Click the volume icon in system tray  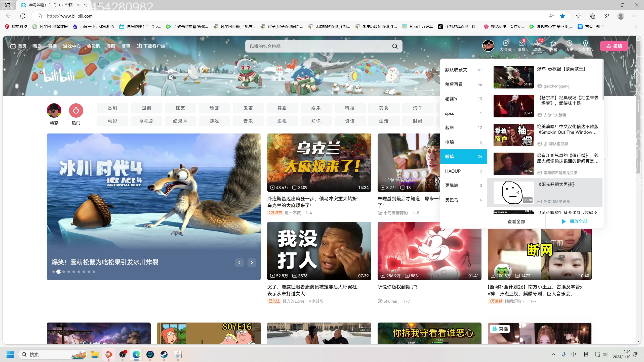pyautogui.click(x=605, y=354)
